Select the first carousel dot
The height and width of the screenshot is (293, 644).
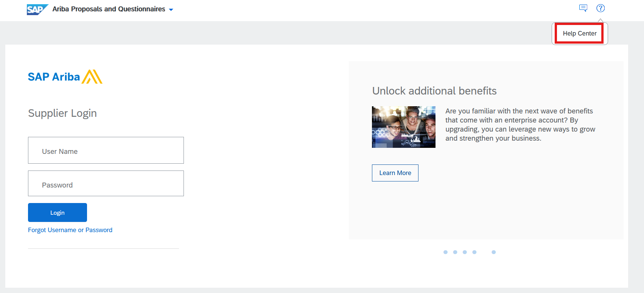pyautogui.click(x=445, y=252)
